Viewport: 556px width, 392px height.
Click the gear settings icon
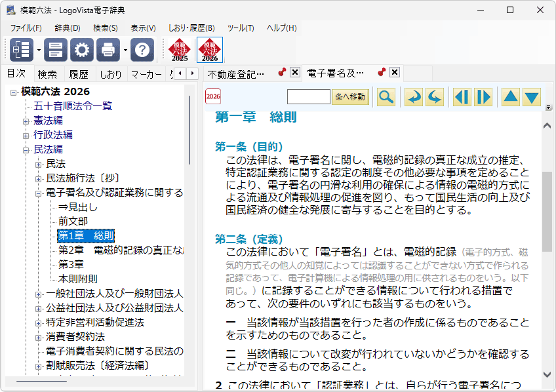82,50
